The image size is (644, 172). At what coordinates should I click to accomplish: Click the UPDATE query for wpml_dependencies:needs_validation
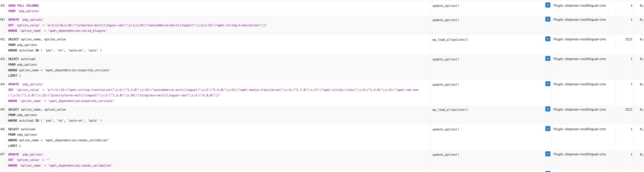[x=60, y=160]
